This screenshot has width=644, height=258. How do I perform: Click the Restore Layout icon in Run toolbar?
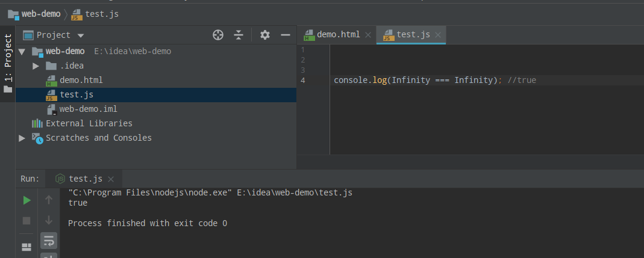[27, 247]
